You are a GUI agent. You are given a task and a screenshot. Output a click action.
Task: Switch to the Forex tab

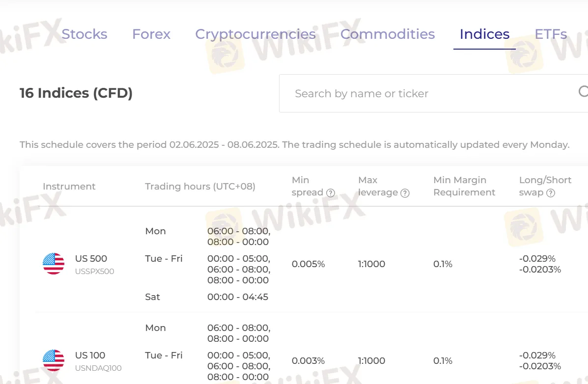[x=151, y=34]
